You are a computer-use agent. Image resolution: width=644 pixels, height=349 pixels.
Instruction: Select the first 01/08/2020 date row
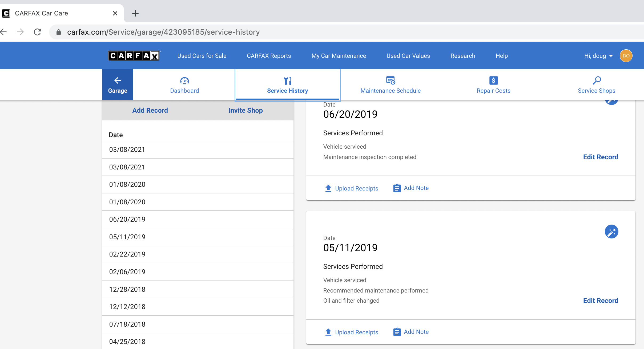click(x=198, y=185)
